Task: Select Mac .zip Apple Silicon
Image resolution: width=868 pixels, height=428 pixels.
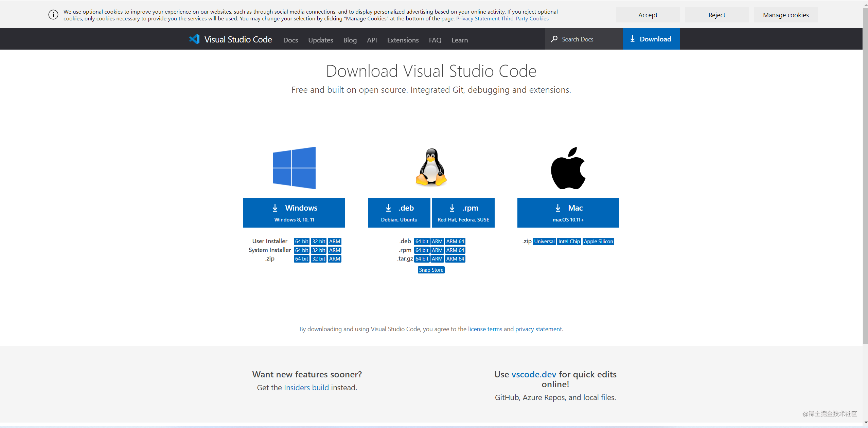Action: (598, 242)
